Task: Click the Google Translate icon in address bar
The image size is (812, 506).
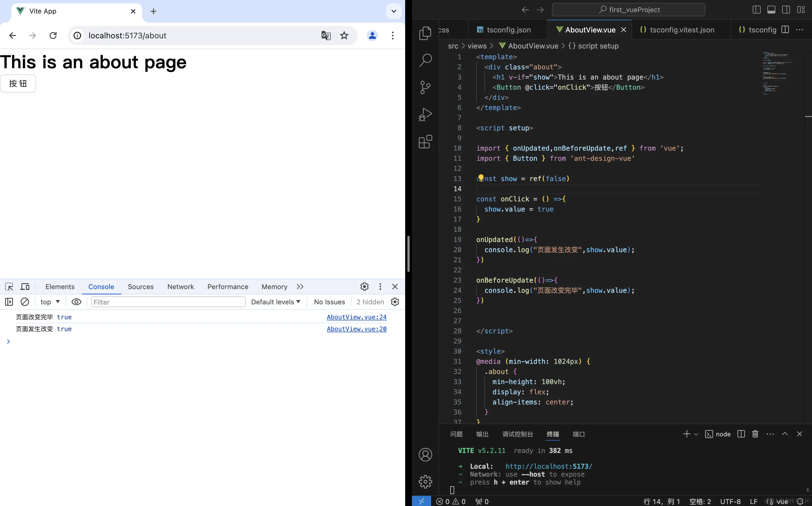Action: (326, 36)
